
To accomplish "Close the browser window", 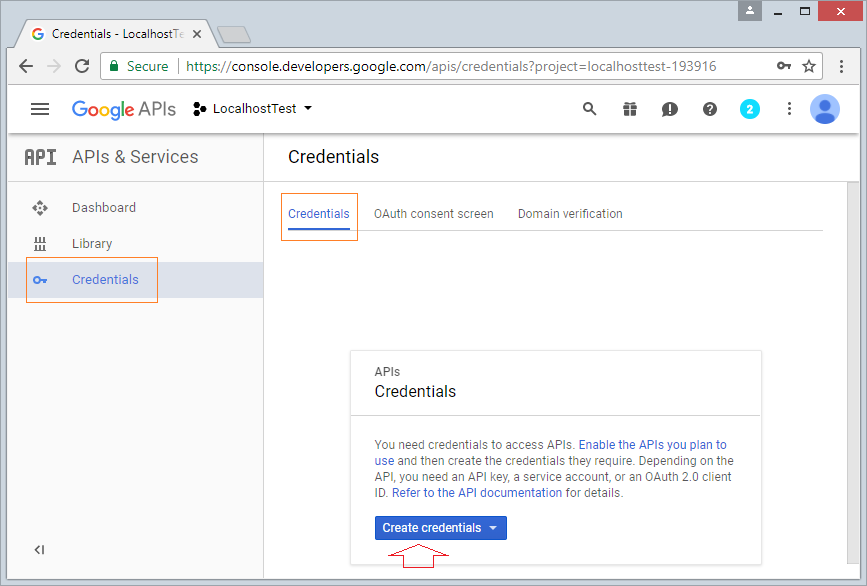I will tap(840, 11).
